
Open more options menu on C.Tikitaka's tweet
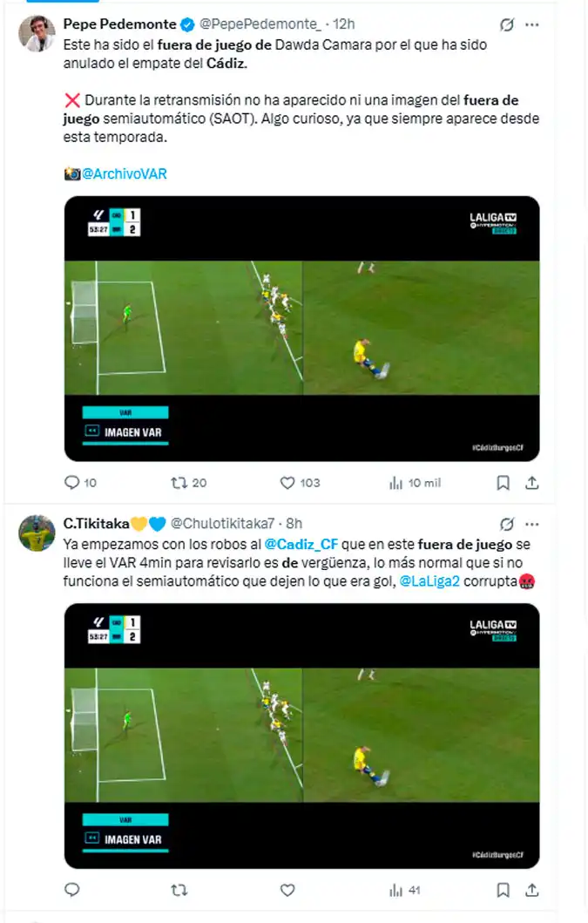532,524
